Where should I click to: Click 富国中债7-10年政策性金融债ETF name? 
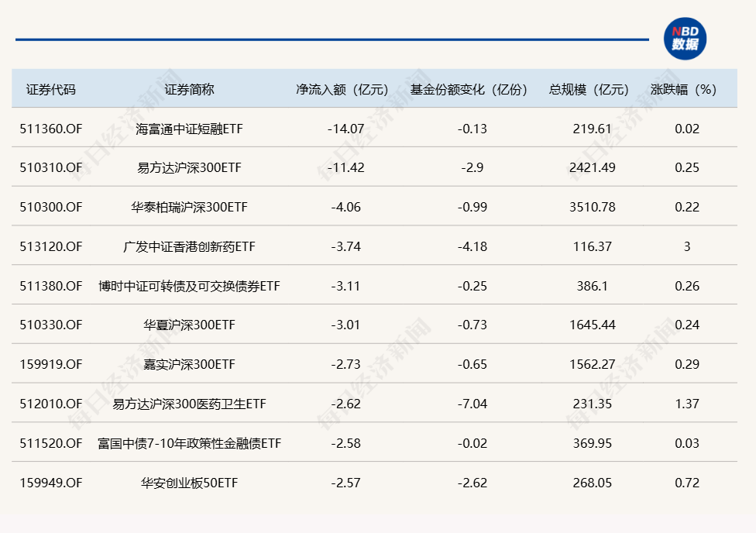click(189, 444)
